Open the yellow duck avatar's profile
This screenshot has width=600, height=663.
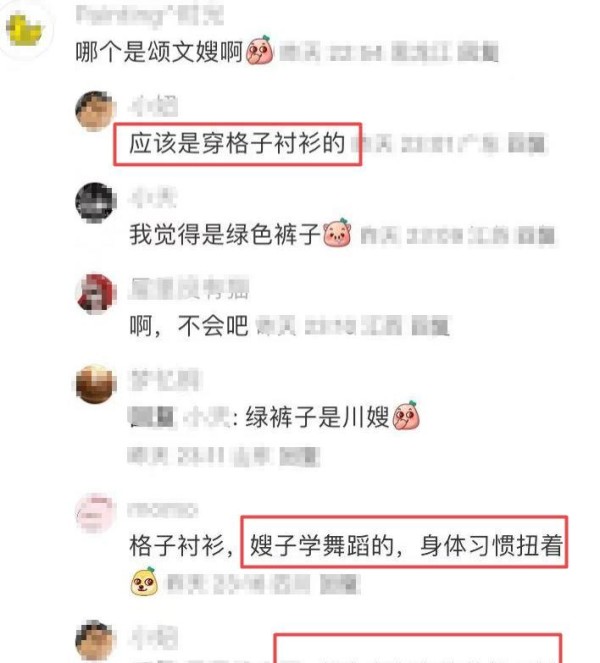25,29
